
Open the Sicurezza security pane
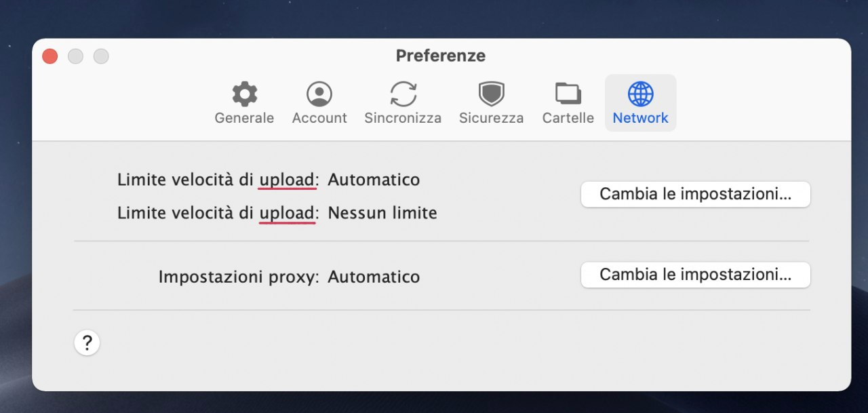490,102
